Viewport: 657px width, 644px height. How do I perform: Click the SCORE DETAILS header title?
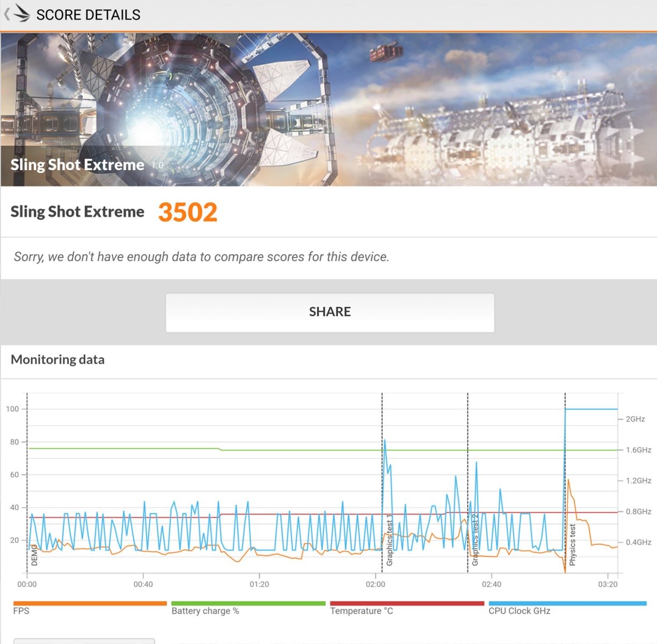88,15
